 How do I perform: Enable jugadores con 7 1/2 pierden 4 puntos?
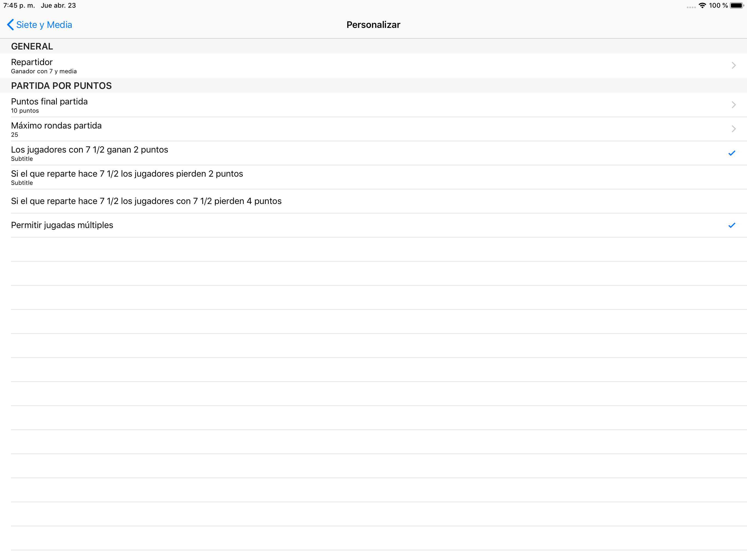click(373, 201)
